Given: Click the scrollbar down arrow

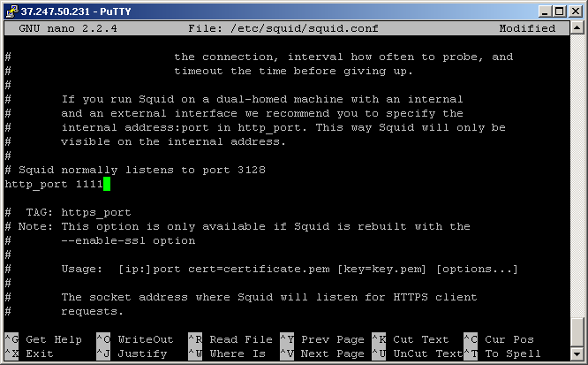Looking at the screenshot, I should [577, 353].
